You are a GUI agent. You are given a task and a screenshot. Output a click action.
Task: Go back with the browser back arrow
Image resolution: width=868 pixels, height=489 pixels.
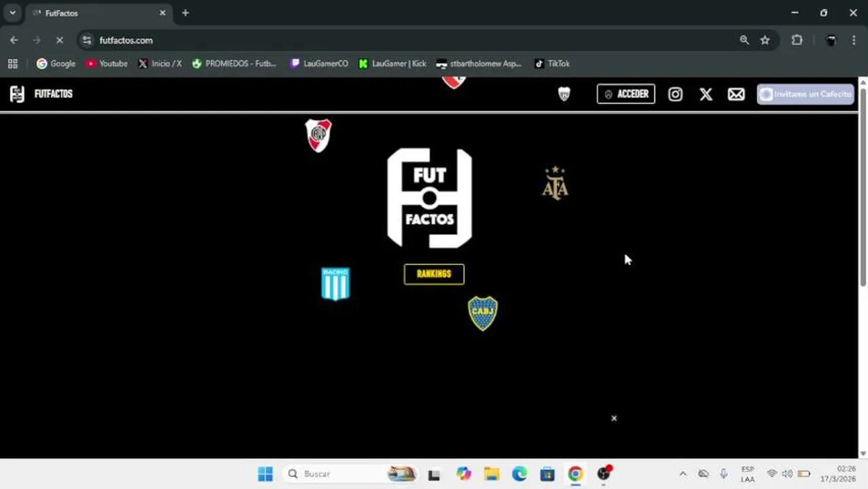14,40
